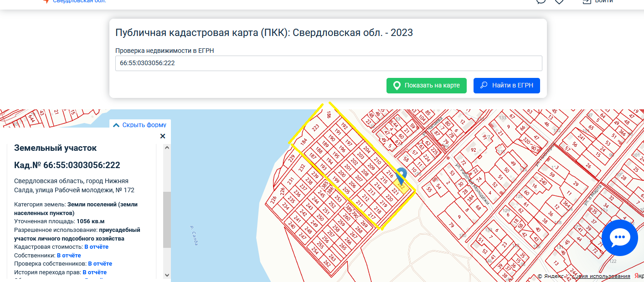Click the Свердловская обл. region link
644x282 pixels.
coord(79,1)
